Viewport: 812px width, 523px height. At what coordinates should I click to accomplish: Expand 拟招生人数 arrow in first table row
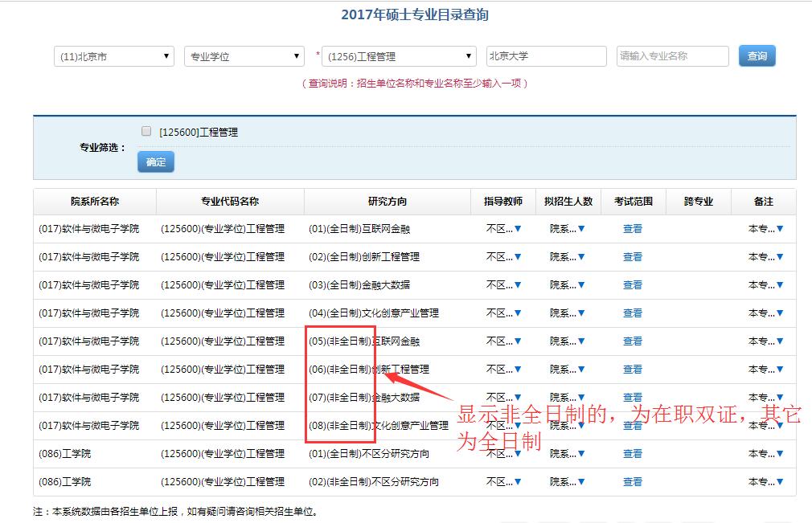click(581, 229)
